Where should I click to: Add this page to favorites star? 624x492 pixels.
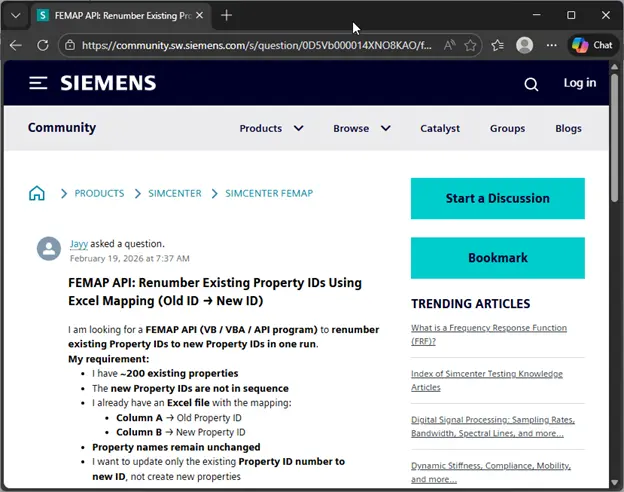coord(470,45)
